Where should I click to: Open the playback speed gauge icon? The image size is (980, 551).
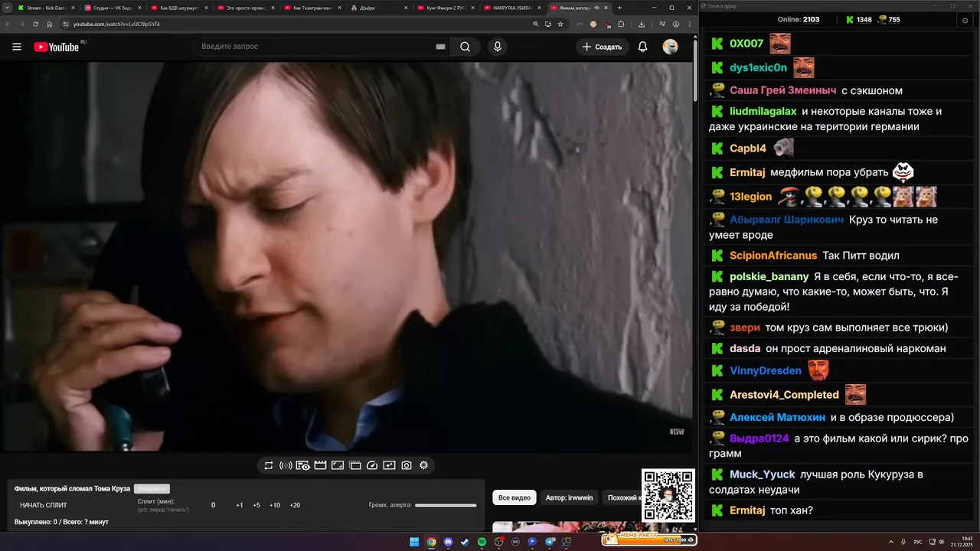[372, 465]
